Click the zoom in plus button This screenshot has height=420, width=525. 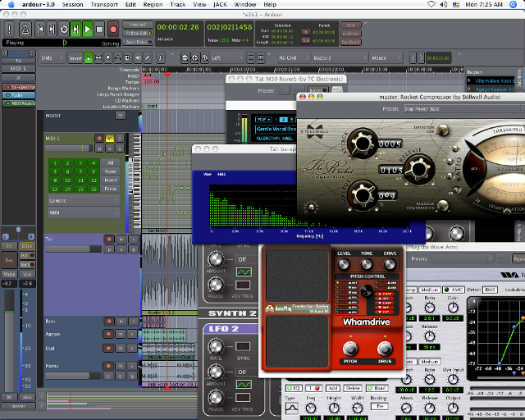[x=194, y=58]
